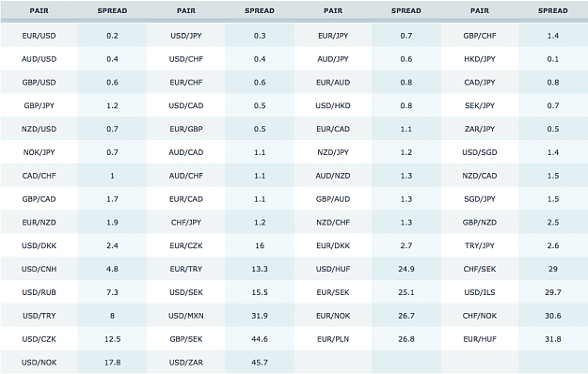Click the CHF/SEK pair
This screenshot has width=588, height=374.
click(480, 269)
